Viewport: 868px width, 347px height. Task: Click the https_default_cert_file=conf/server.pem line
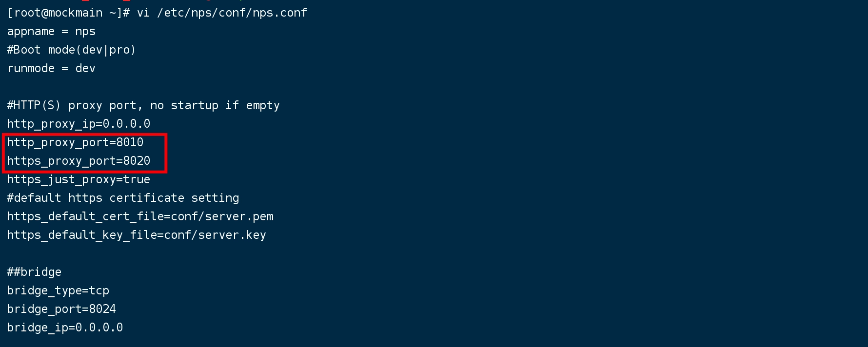(x=140, y=216)
